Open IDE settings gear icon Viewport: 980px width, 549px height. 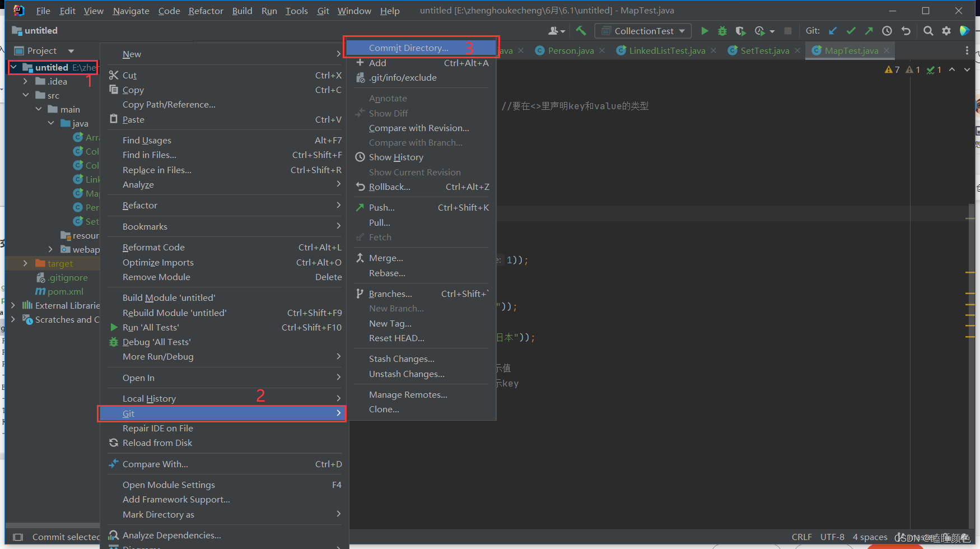(946, 31)
